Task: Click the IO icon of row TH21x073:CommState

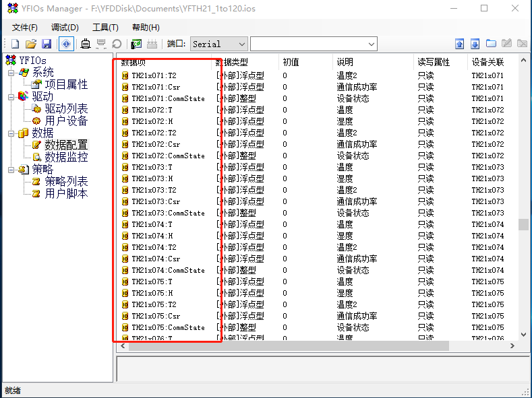Action: point(125,213)
